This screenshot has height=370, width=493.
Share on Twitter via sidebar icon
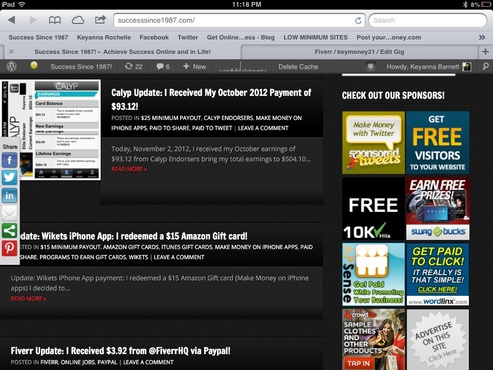(9, 177)
